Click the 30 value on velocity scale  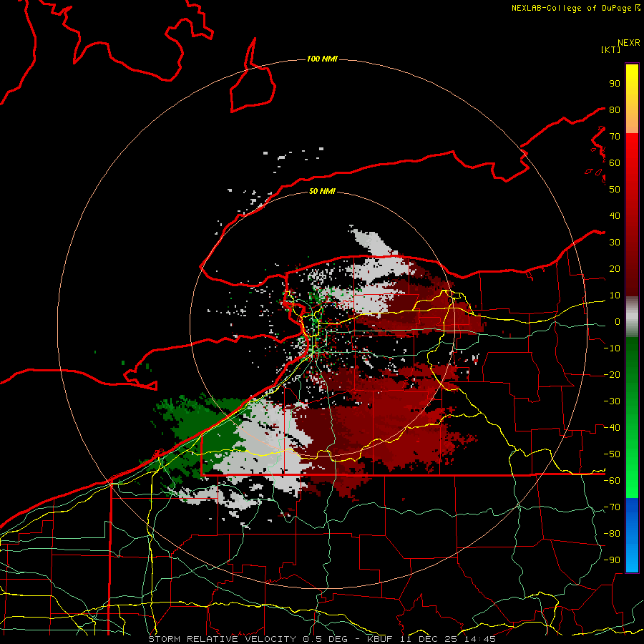615,243
